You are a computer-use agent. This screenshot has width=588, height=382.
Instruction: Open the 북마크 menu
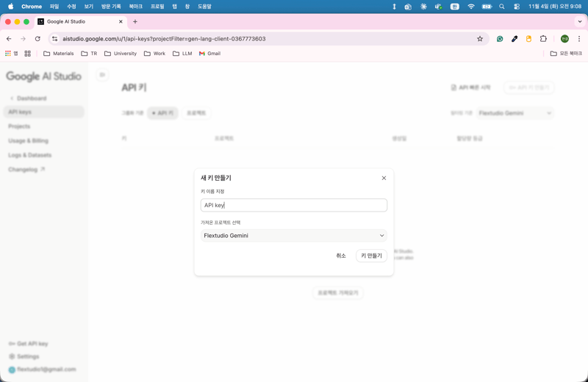pos(136,7)
